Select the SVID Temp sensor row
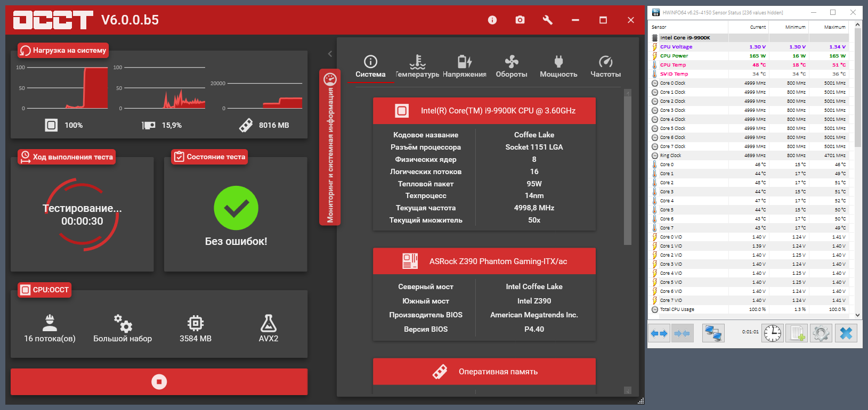Viewport: 868px width, 410px height. pos(749,74)
